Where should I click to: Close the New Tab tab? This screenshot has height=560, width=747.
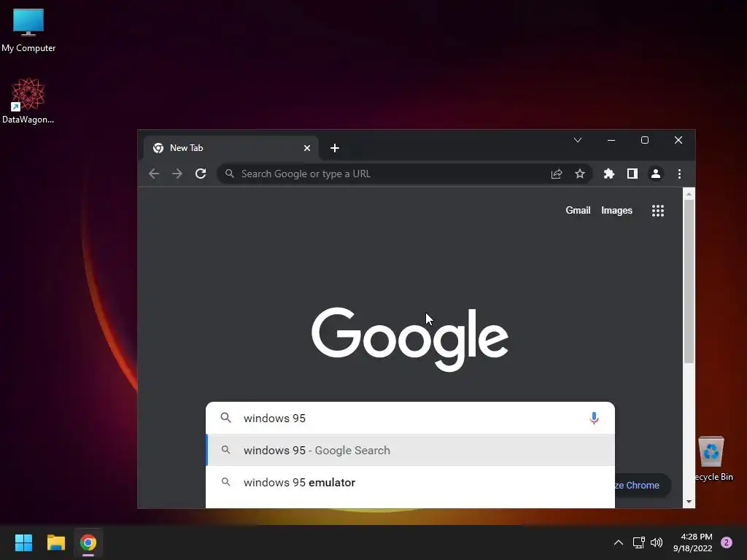tap(307, 148)
